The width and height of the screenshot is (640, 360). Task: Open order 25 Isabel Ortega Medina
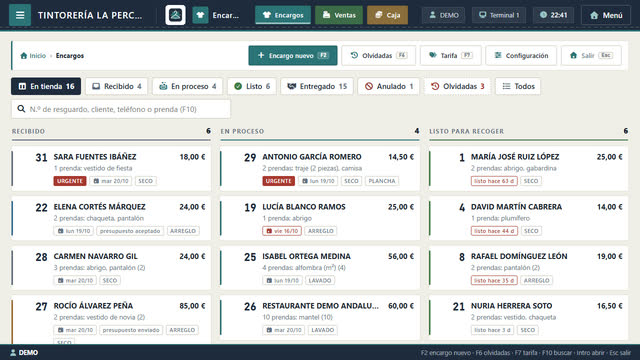point(320,268)
